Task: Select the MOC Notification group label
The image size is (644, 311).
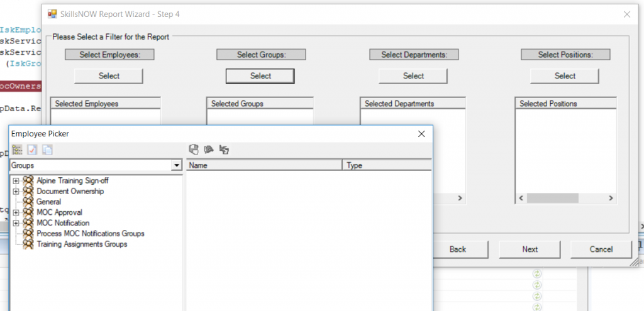Action: pyautogui.click(x=63, y=223)
